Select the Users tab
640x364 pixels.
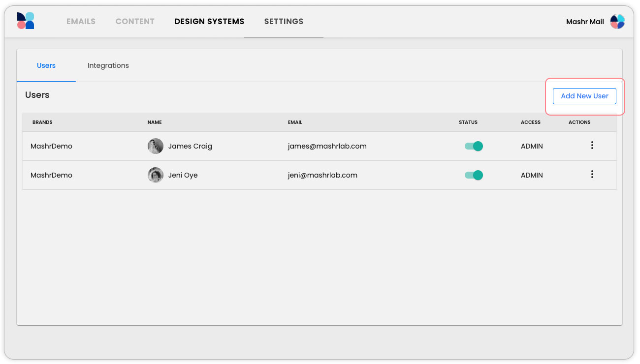coord(46,65)
